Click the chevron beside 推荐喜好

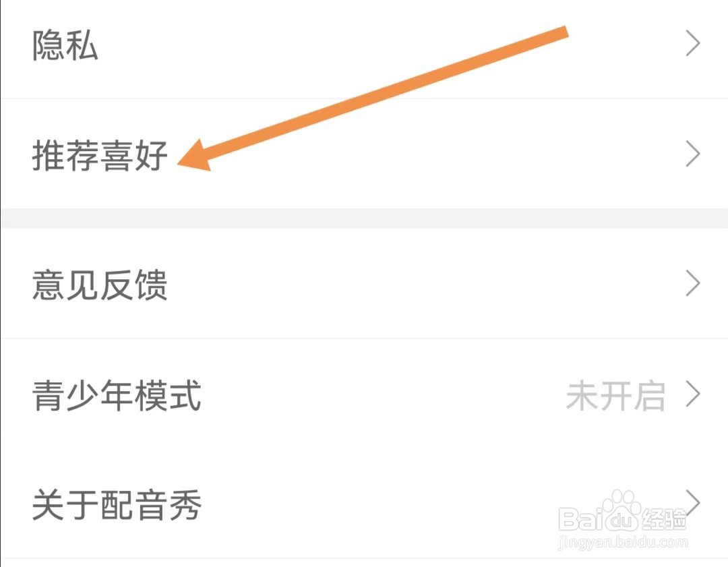[693, 154]
